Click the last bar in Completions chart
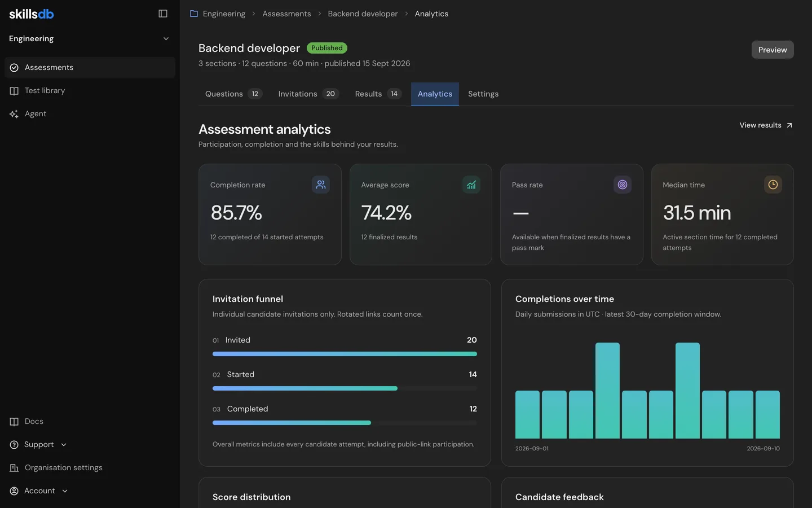 click(x=767, y=414)
